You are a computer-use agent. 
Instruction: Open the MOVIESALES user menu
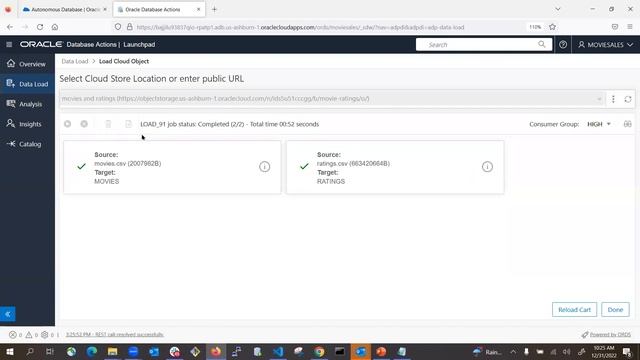point(606,44)
